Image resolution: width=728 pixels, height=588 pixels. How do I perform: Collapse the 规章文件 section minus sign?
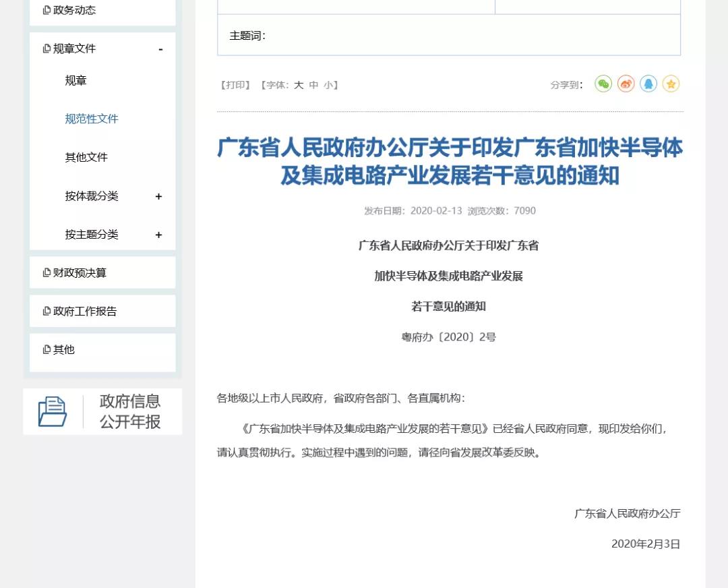160,49
